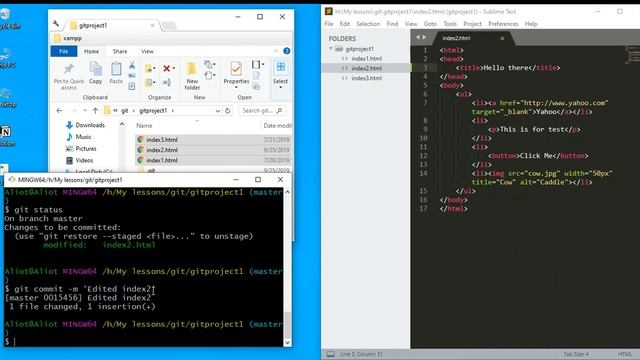
Task: Click Pin to Quick access in Explorer ribbon
Action: tap(69, 76)
